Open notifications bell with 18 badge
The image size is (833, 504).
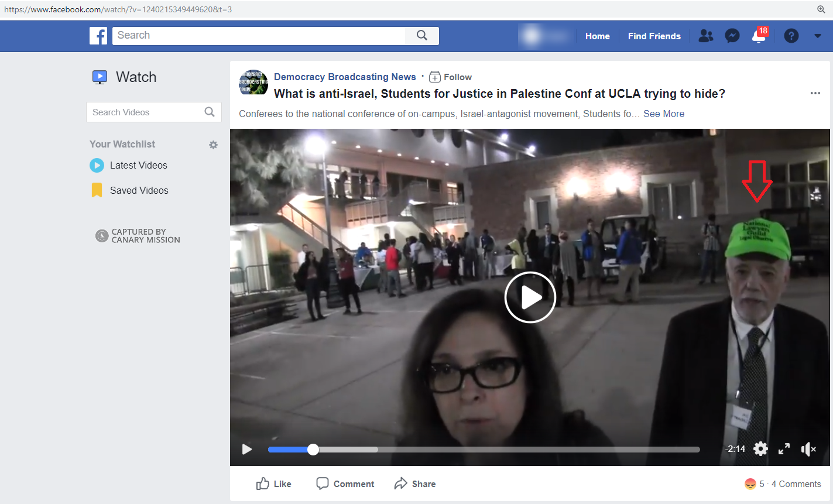coord(759,36)
